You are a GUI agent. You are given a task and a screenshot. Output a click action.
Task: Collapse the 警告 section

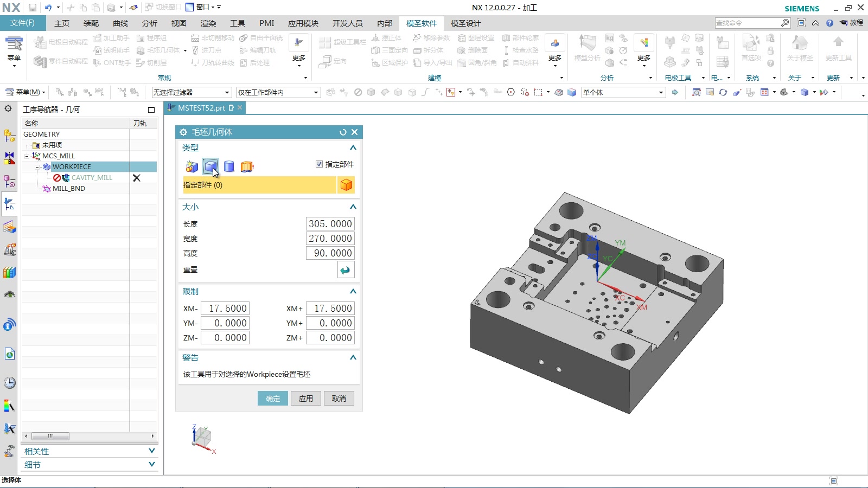coord(353,357)
